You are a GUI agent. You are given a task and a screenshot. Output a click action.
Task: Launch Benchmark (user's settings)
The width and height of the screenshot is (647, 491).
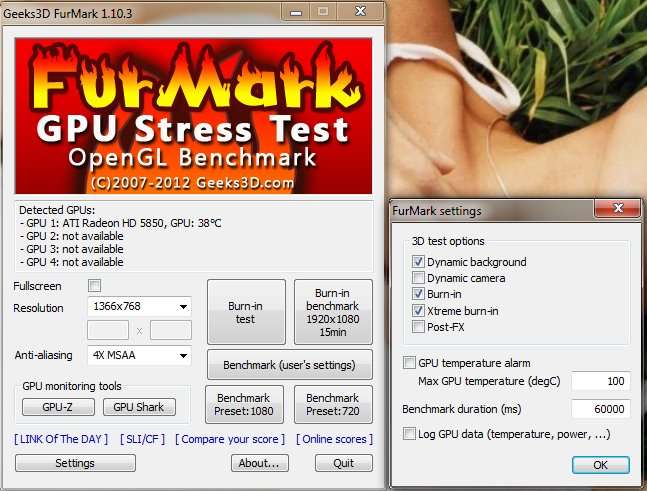click(290, 365)
